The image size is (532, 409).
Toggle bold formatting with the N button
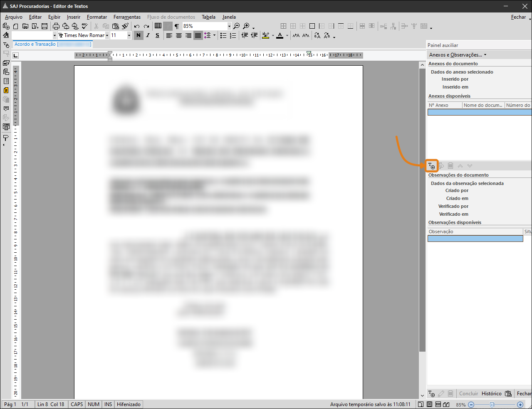139,36
